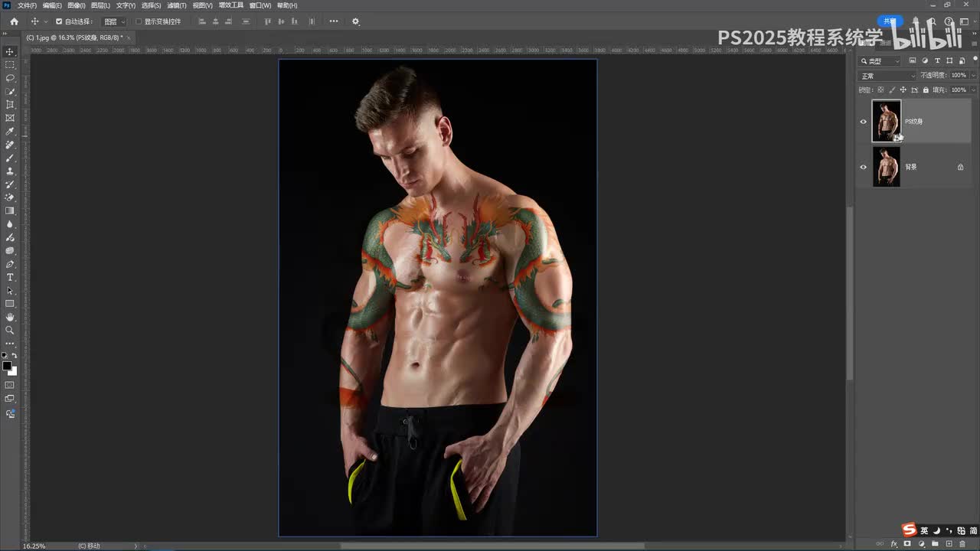Open the 窗口(W) menu

pyautogui.click(x=260, y=5)
